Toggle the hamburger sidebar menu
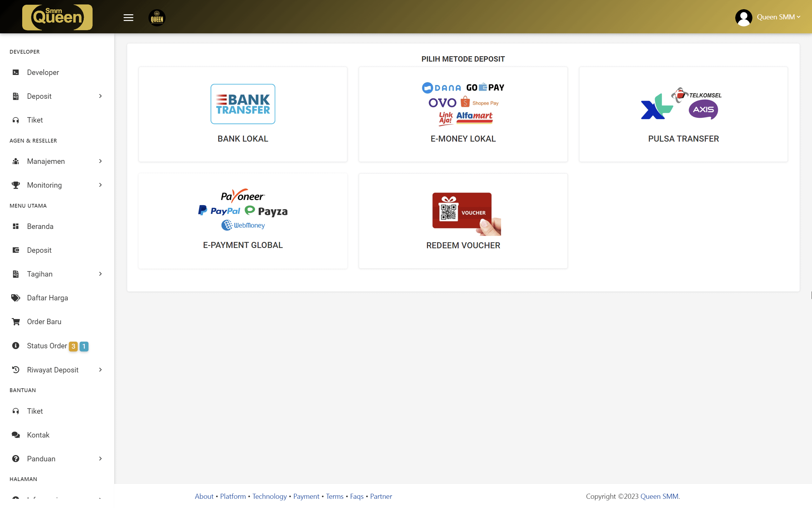This screenshot has width=812, height=508. (x=128, y=17)
